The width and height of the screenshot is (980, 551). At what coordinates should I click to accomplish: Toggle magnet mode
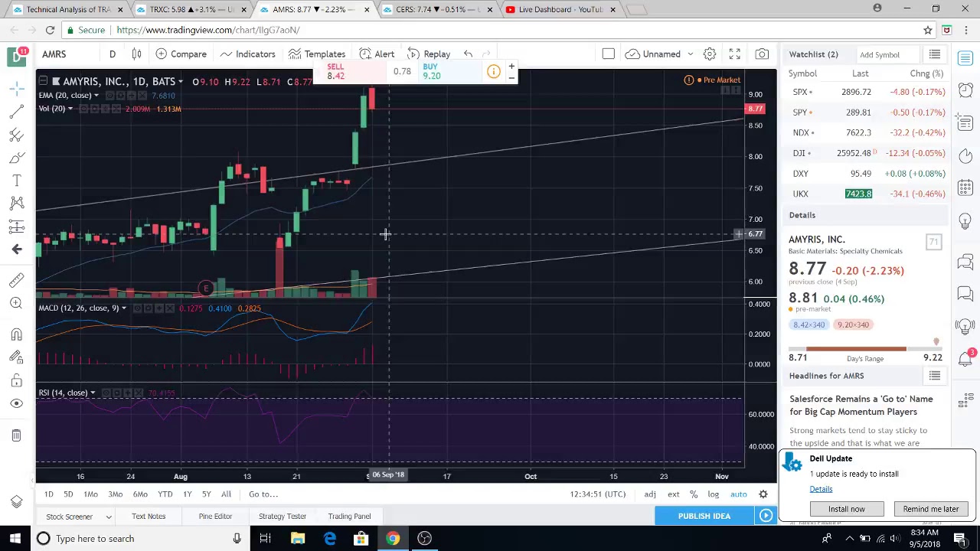tap(16, 334)
